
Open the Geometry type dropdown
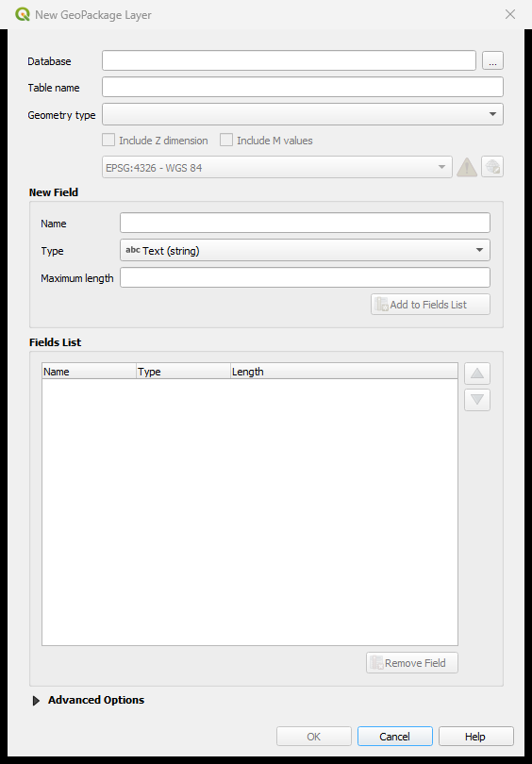[303, 114]
